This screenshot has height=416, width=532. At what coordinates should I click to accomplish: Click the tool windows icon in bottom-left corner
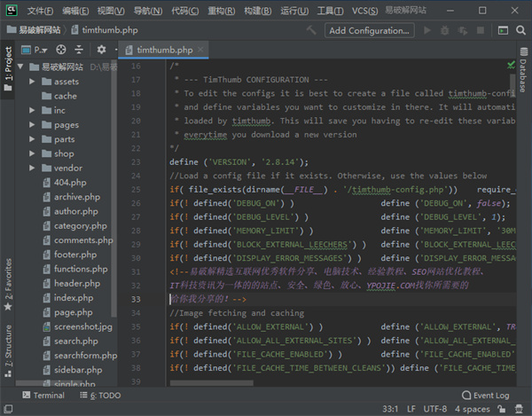[x=7, y=411]
